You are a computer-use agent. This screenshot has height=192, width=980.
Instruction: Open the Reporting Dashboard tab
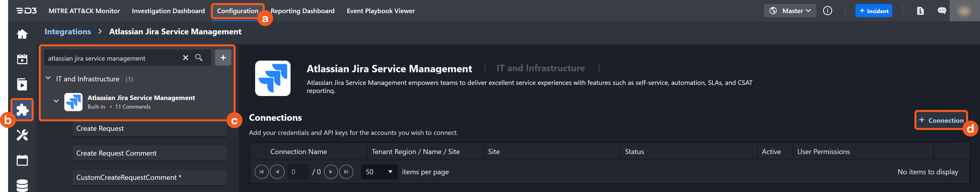pos(302,11)
